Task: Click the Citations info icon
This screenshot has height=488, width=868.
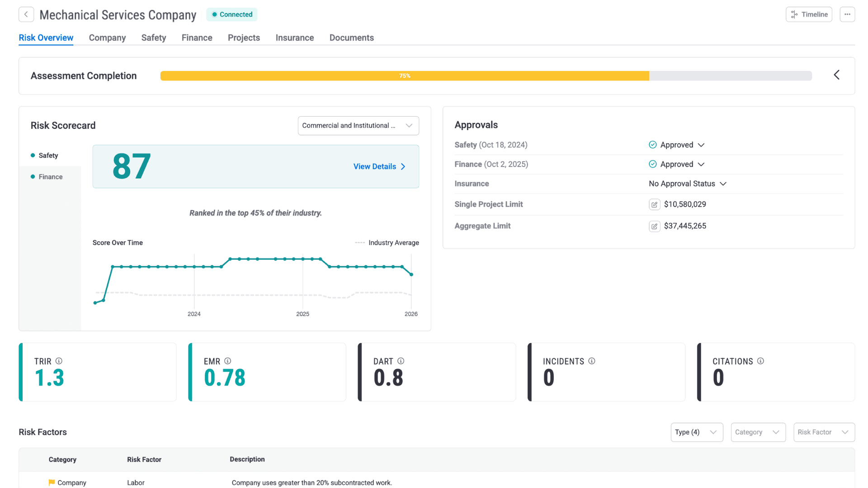Action: coord(760,361)
